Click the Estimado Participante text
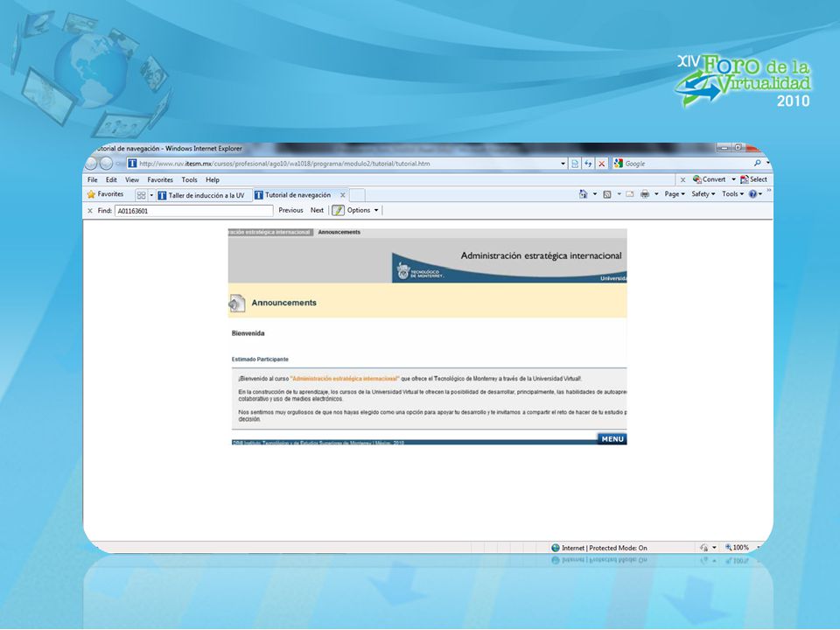The height and width of the screenshot is (630, 840). click(x=260, y=360)
